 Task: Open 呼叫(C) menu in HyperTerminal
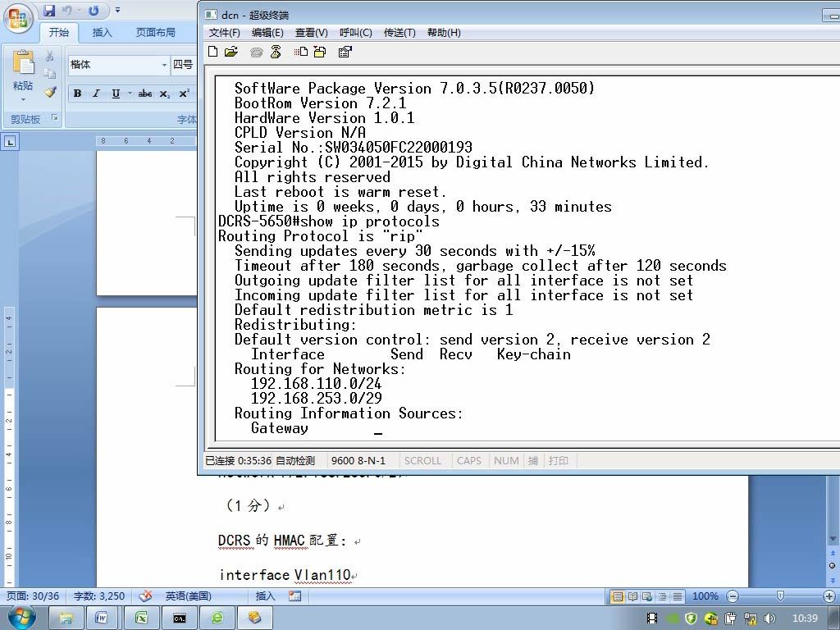pos(356,33)
